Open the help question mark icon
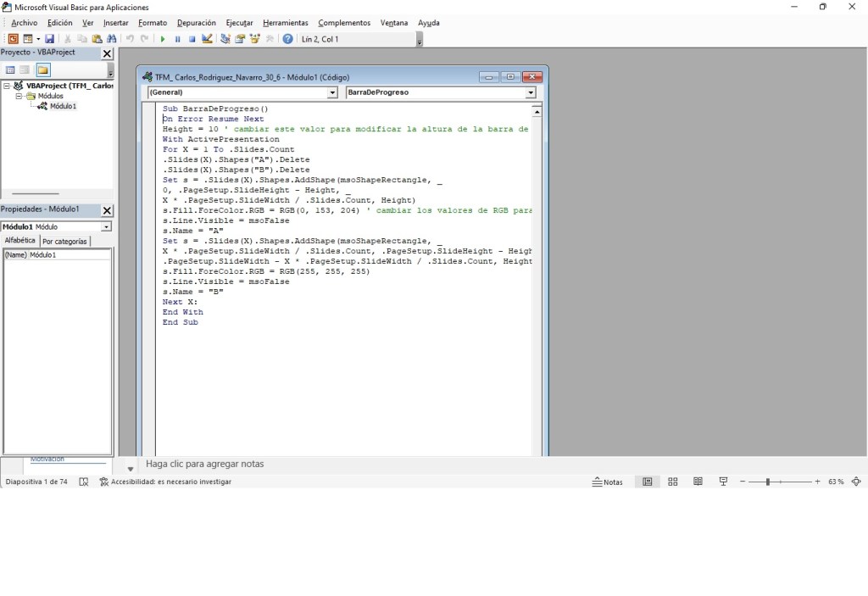The image size is (868, 596). (x=288, y=39)
